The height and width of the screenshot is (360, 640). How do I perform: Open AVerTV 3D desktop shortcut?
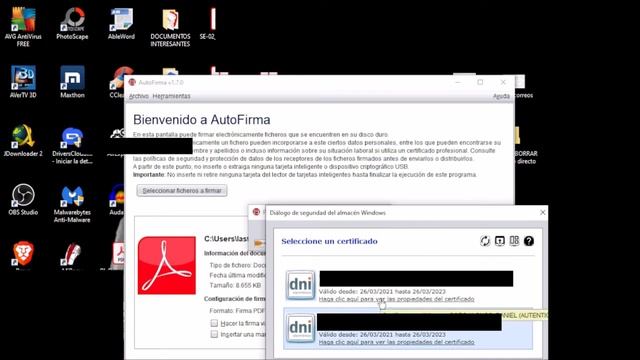tap(23, 82)
